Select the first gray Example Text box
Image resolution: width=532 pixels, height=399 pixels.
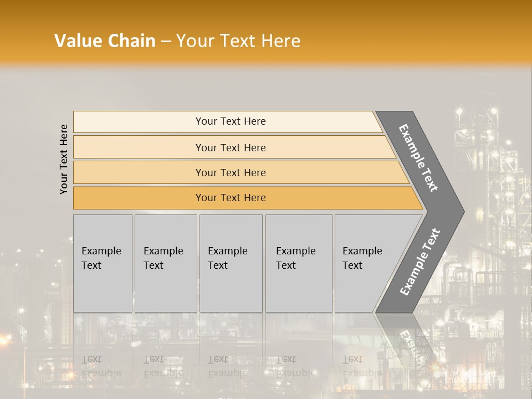pos(103,263)
